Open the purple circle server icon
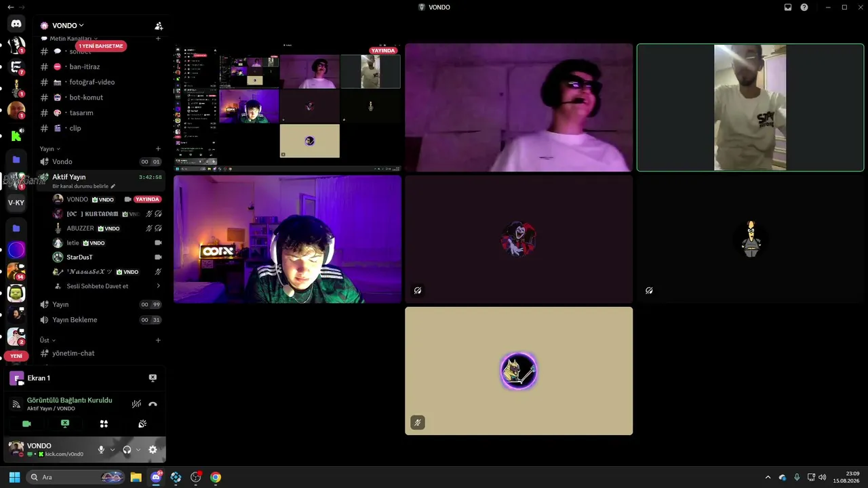Screen dimensions: 868x488 pos(16,250)
